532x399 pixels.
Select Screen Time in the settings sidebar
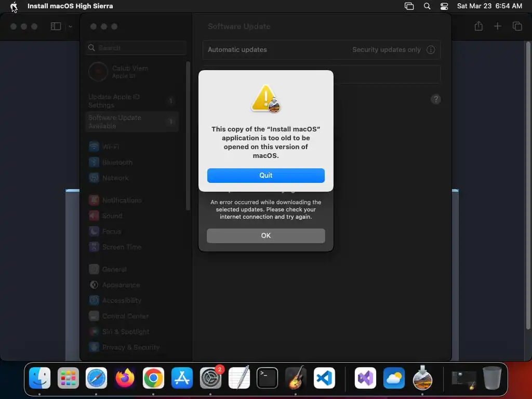[132, 247]
